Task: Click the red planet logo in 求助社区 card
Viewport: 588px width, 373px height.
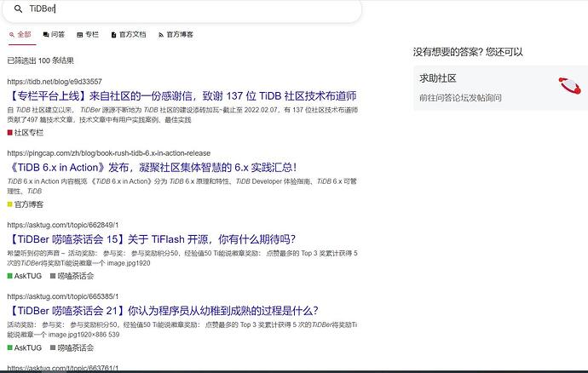Action: coord(569,85)
